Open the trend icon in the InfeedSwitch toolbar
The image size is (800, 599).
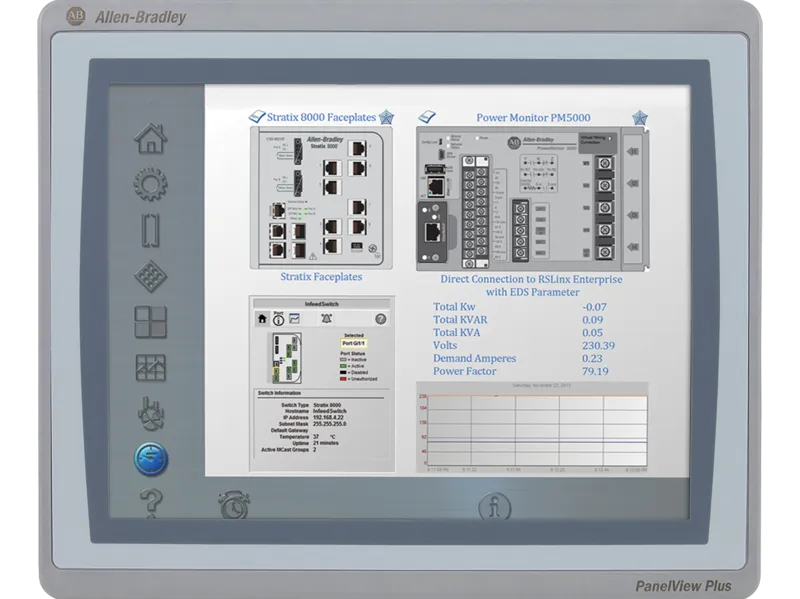(x=294, y=318)
